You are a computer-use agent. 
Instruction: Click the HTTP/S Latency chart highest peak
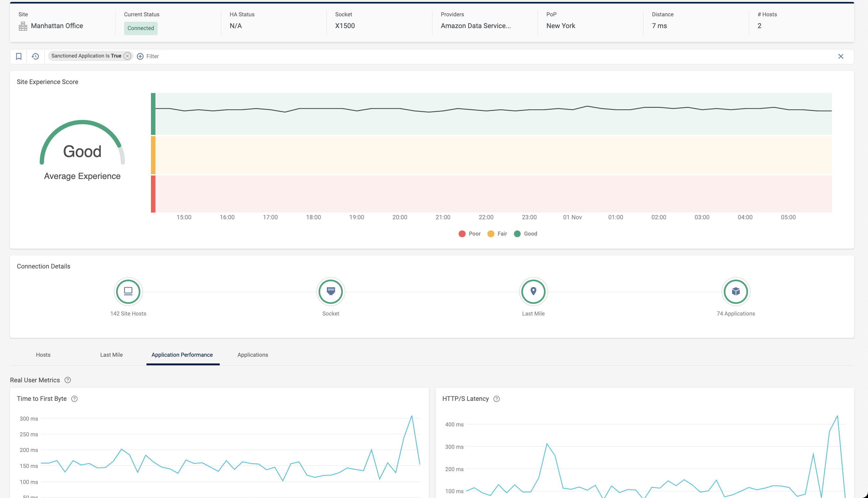pyautogui.click(x=837, y=416)
